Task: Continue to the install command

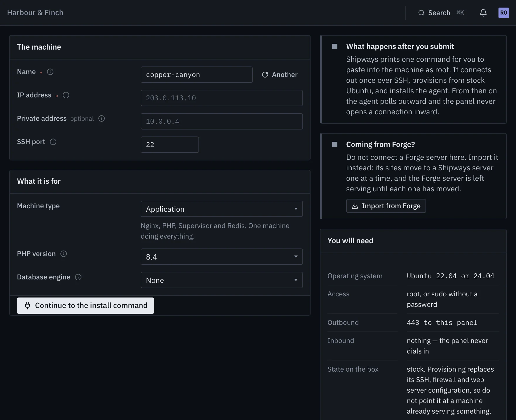Action: 86,306
